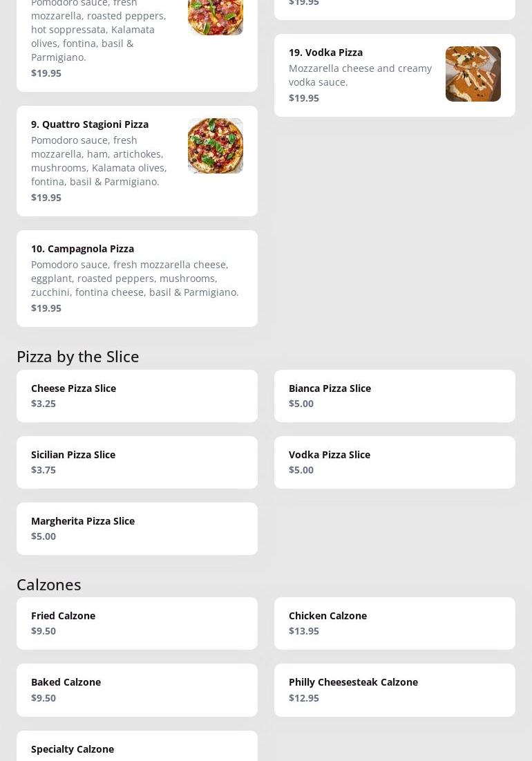The height and width of the screenshot is (761, 532).
Task: Click the partially visible top pizza photo
Action: coord(215,17)
